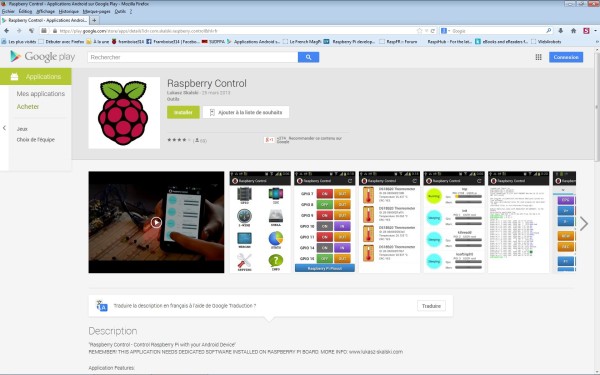Open Mes applications in the sidebar

[x=41, y=94]
